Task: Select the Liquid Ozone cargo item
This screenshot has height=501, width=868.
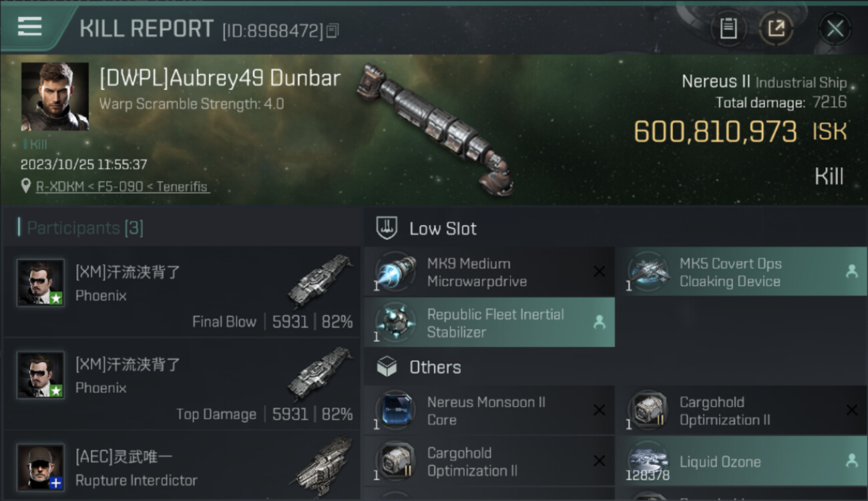Action: click(x=742, y=462)
